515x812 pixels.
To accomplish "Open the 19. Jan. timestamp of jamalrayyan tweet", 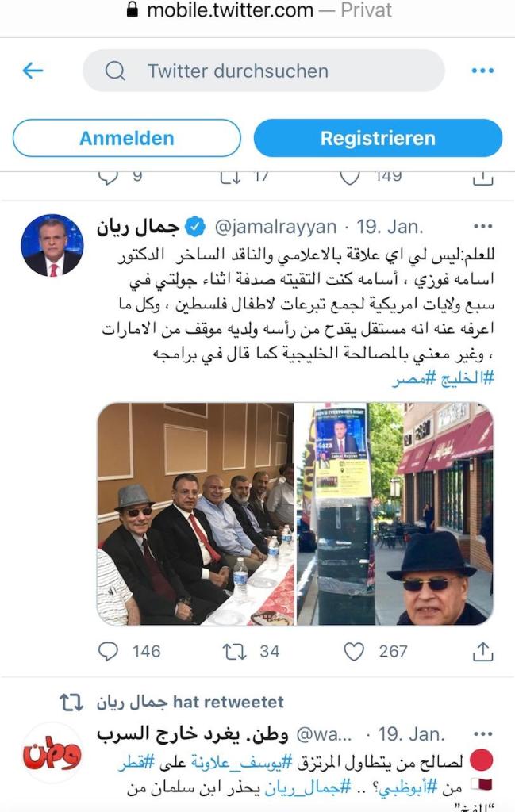I will click(390, 227).
